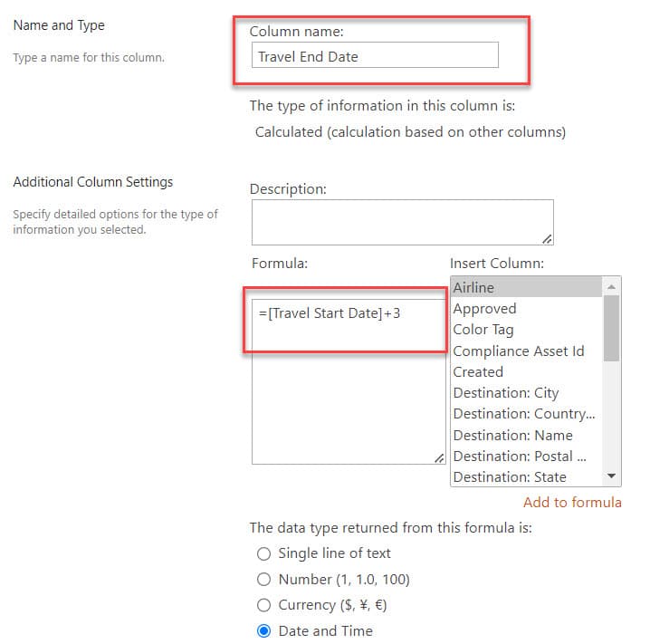
Task: Click the Column name input field
Action: pyautogui.click(x=375, y=55)
